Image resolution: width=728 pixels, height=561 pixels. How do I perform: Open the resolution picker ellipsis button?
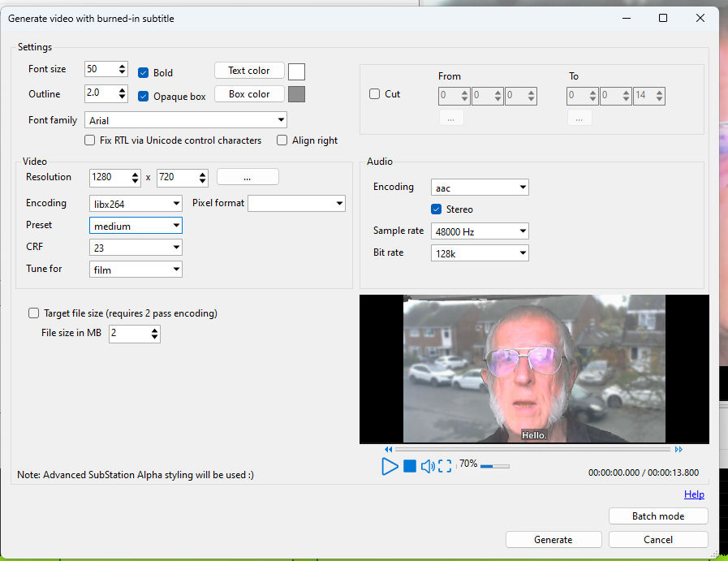point(248,177)
